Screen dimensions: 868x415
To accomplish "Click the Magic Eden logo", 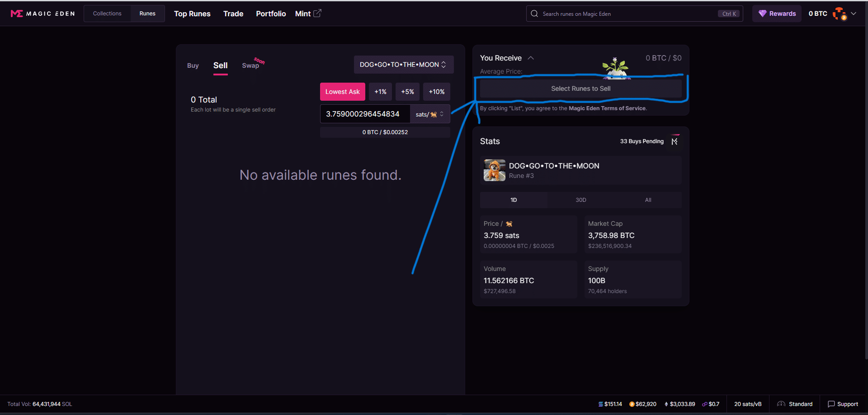I will click(42, 14).
